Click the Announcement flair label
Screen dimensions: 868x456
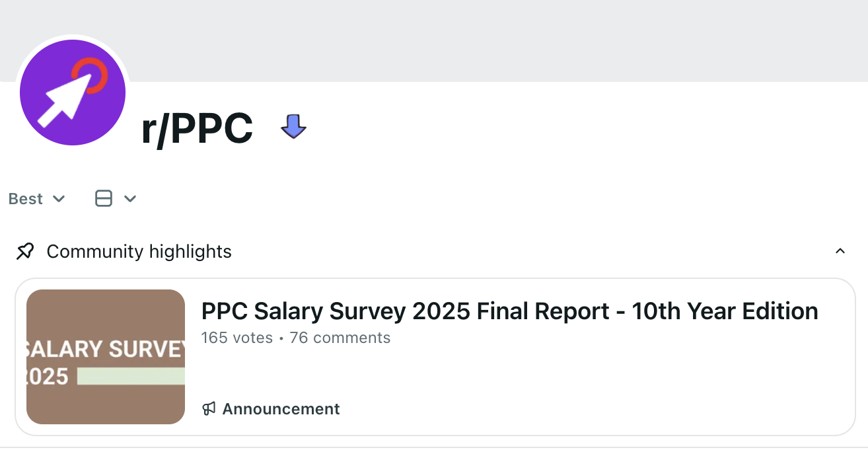(281, 409)
